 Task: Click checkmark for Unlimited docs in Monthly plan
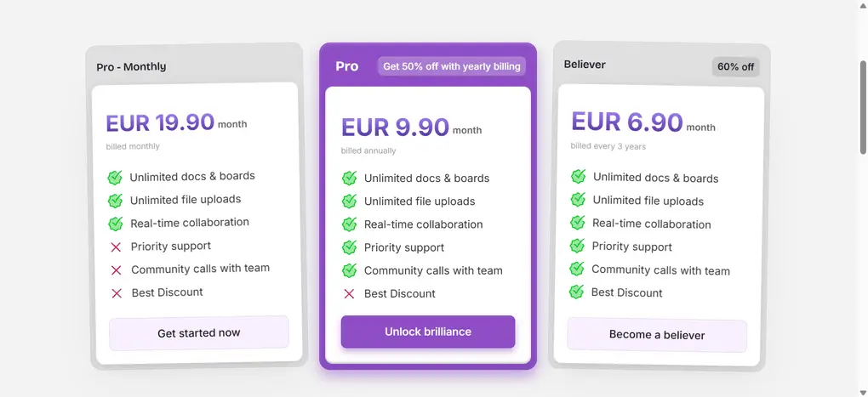115,177
